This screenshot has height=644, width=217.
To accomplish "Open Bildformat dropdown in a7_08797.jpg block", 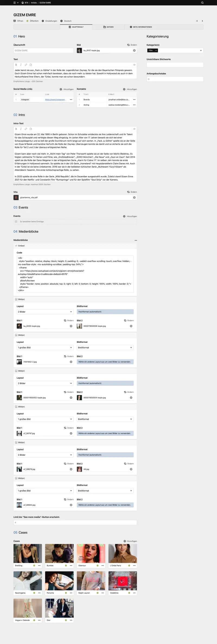I will [x=105, y=419].
